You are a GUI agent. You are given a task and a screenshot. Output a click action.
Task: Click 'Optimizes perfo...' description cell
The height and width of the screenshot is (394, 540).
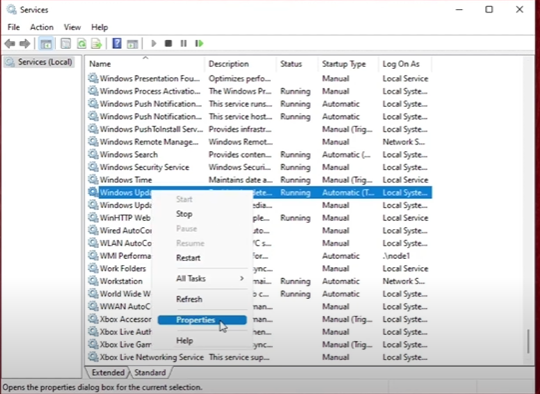tap(240, 79)
